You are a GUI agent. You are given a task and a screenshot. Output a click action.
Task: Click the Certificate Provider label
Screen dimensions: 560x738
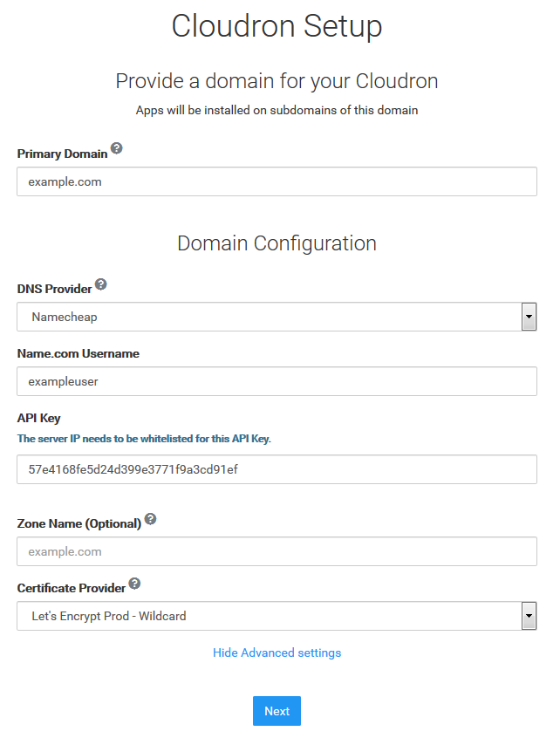72,588
